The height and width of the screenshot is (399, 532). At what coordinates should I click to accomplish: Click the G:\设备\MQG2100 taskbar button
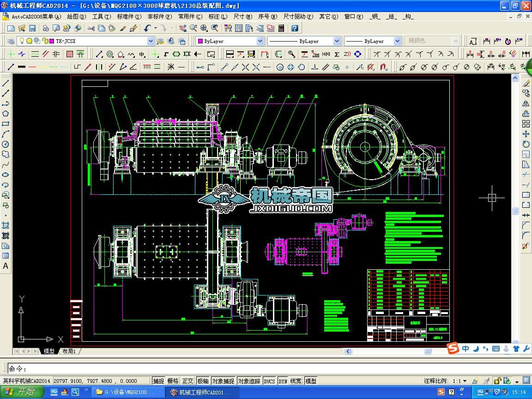coord(127,392)
